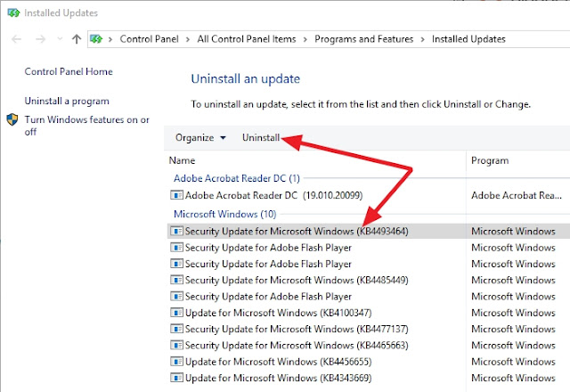
Task: Open the recent locations dropdown arrow
Action: (60, 39)
